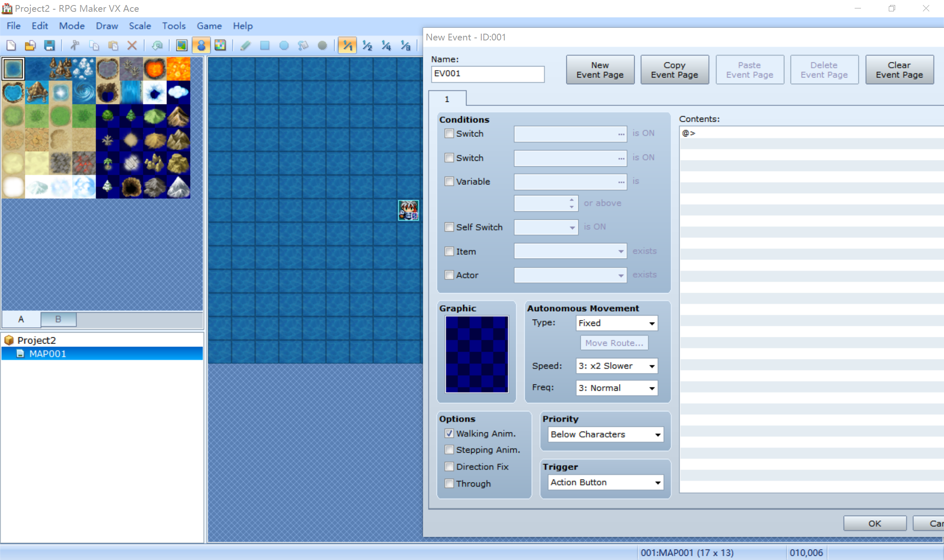Select the Flood Fill tool
This screenshot has width=944, height=560.
tap(303, 45)
